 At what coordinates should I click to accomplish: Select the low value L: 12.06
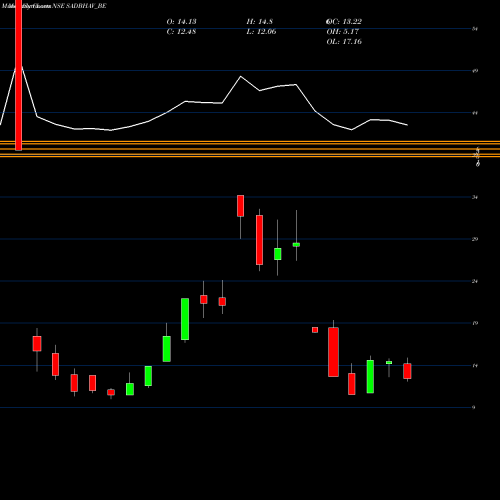pos(261,32)
